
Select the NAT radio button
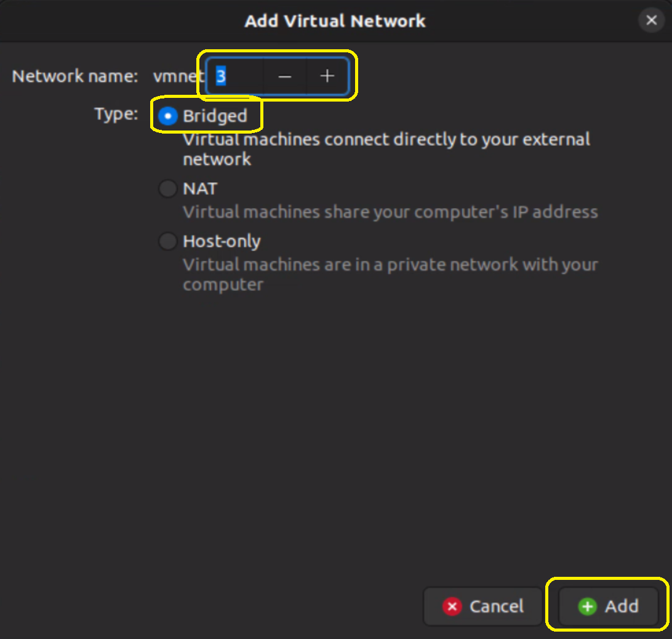(167, 189)
